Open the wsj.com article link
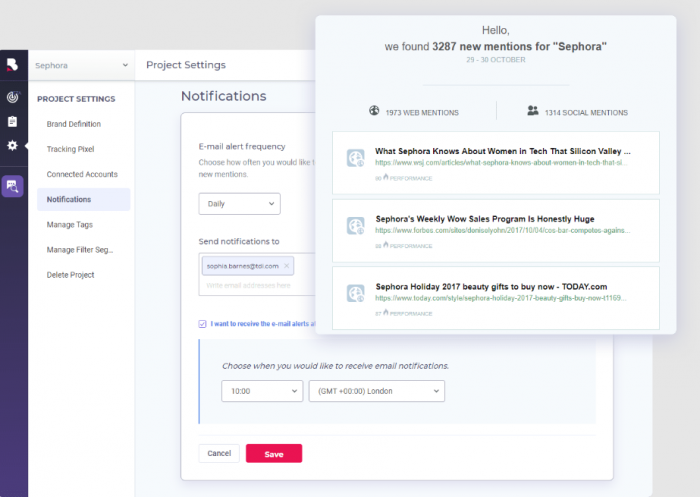This screenshot has height=497, width=700. pyautogui.click(x=501, y=163)
